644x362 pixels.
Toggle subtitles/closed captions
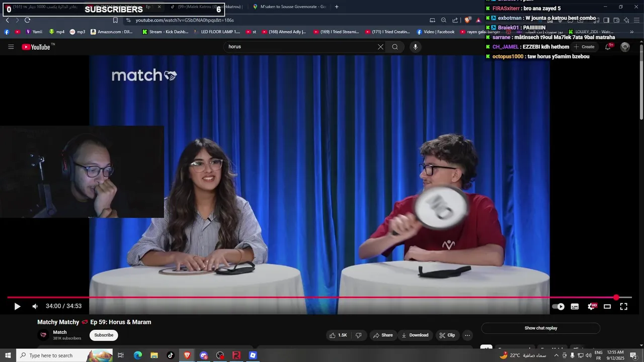coord(575,306)
